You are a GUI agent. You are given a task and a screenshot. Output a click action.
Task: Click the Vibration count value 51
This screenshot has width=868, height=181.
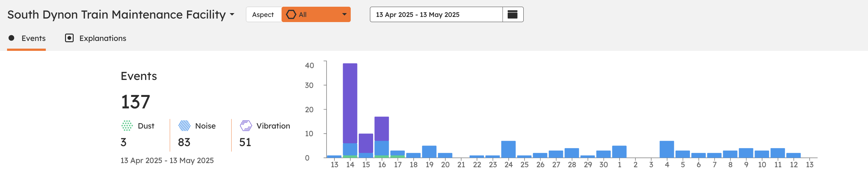(245, 142)
